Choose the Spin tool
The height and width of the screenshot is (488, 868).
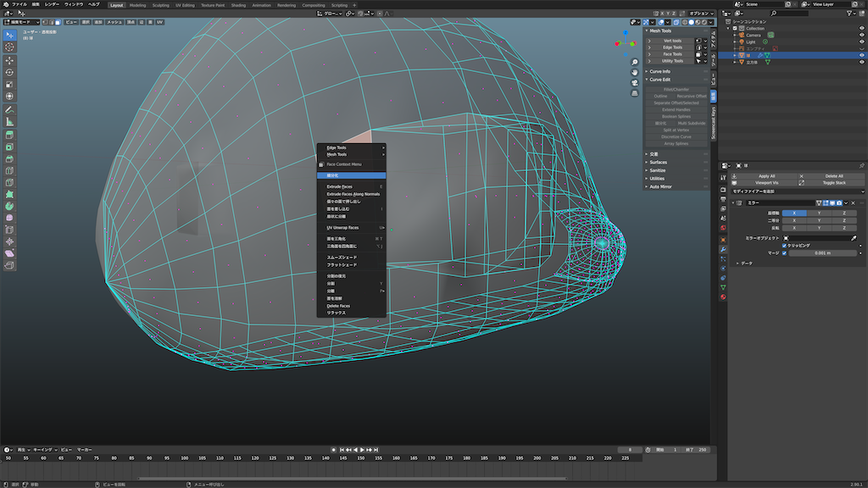pos(9,206)
